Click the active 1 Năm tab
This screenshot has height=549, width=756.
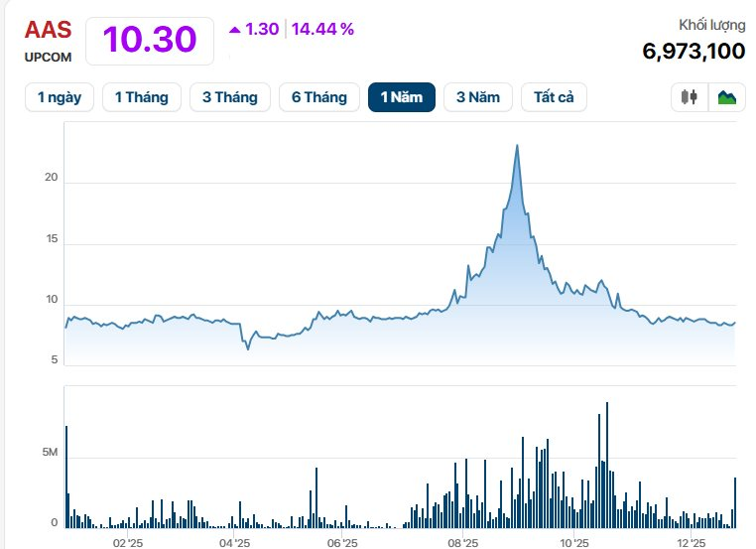coord(401,97)
